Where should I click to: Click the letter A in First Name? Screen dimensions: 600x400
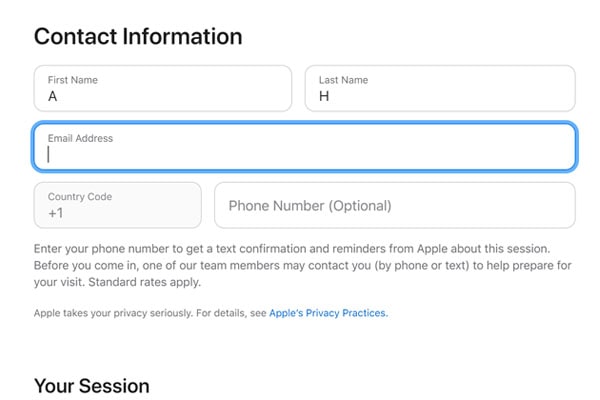pos(52,96)
